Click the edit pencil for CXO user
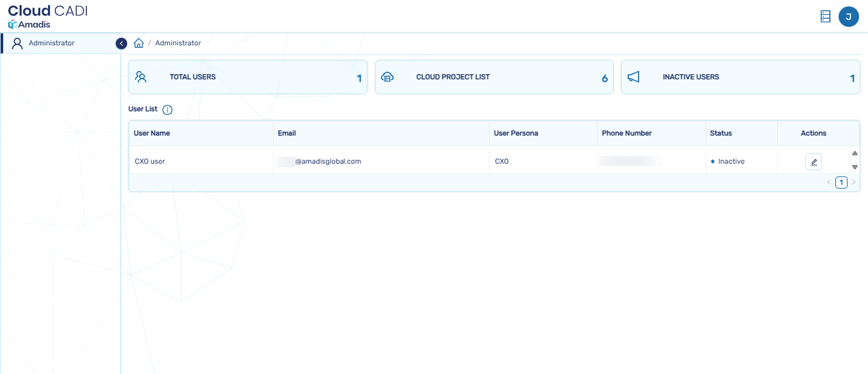868x374 pixels. pos(813,162)
